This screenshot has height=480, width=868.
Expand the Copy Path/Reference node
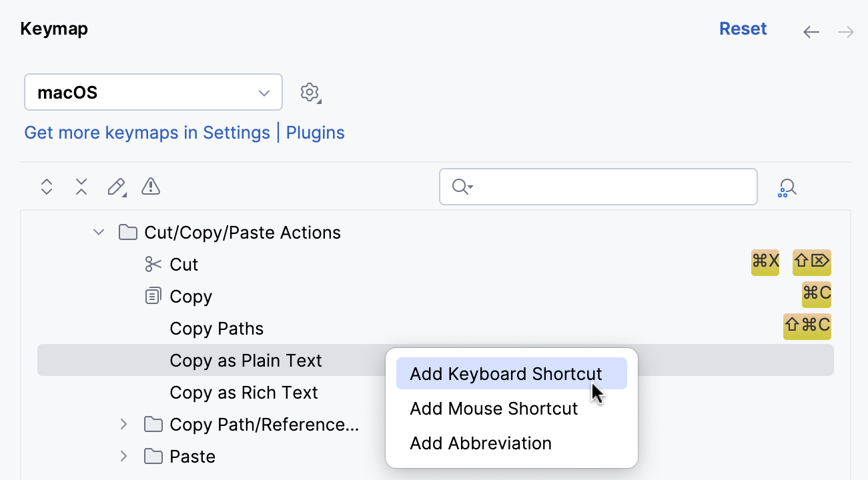pos(123,424)
